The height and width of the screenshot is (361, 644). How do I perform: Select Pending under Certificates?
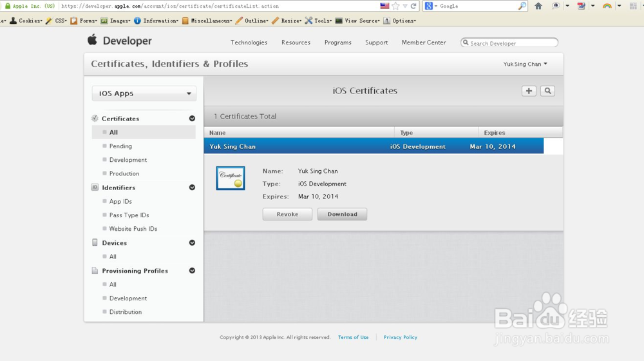click(x=120, y=146)
